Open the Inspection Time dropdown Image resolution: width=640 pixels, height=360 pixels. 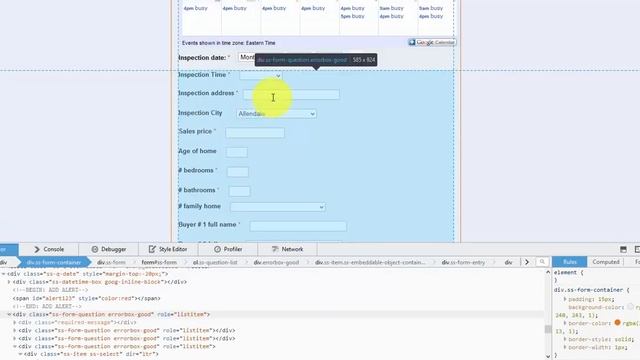tap(260, 76)
